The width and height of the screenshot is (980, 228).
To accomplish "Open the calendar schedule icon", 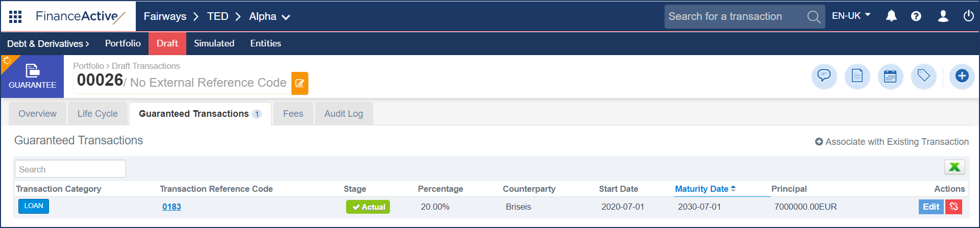I will coord(890,77).
